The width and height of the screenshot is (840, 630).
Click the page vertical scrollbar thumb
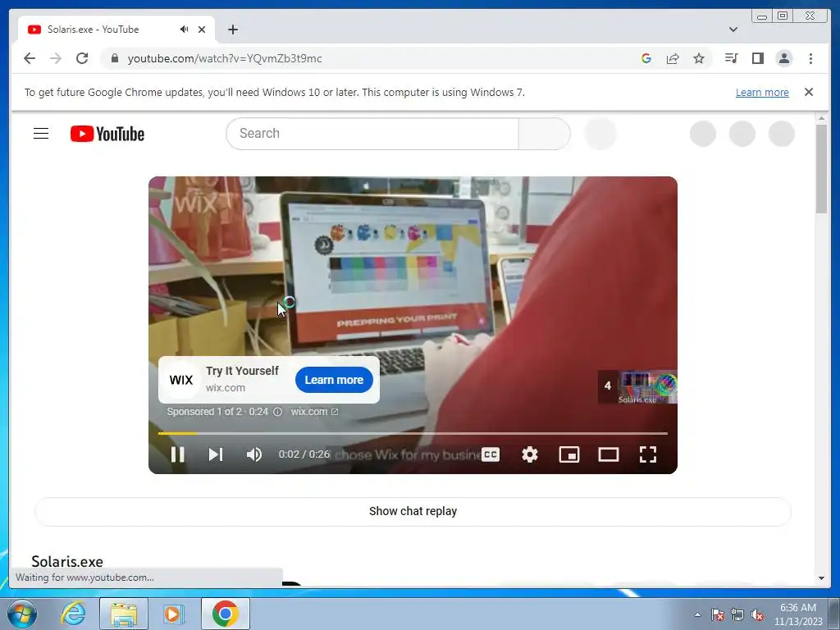click(822, 169)
